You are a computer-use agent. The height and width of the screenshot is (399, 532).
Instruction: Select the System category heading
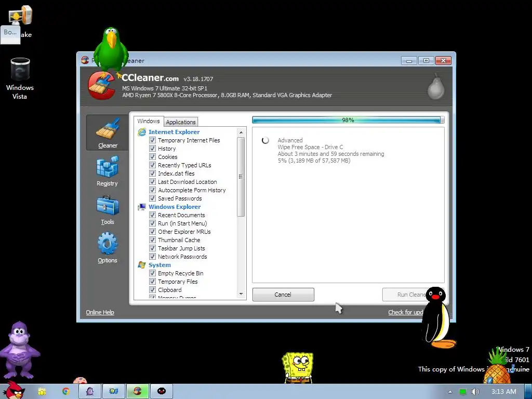tap(159, 265)
